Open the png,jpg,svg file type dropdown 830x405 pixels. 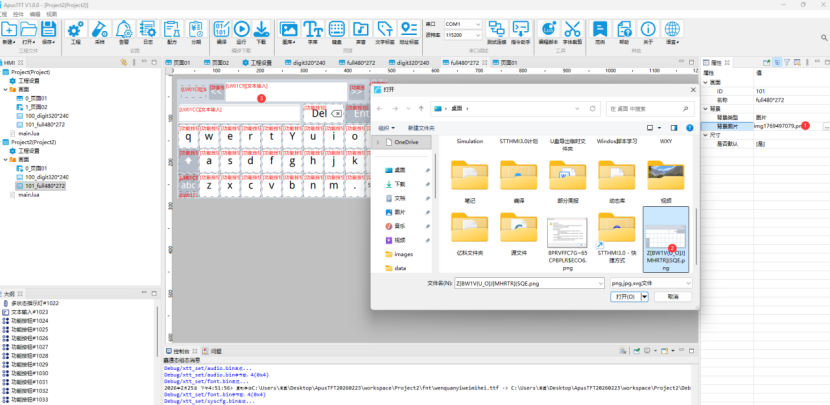point(651,283)
